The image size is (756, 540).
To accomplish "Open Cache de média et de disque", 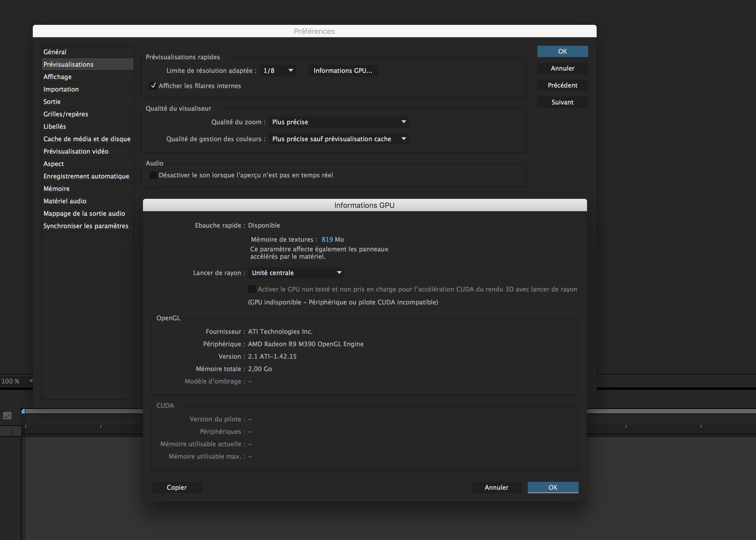I will [87, 139].
